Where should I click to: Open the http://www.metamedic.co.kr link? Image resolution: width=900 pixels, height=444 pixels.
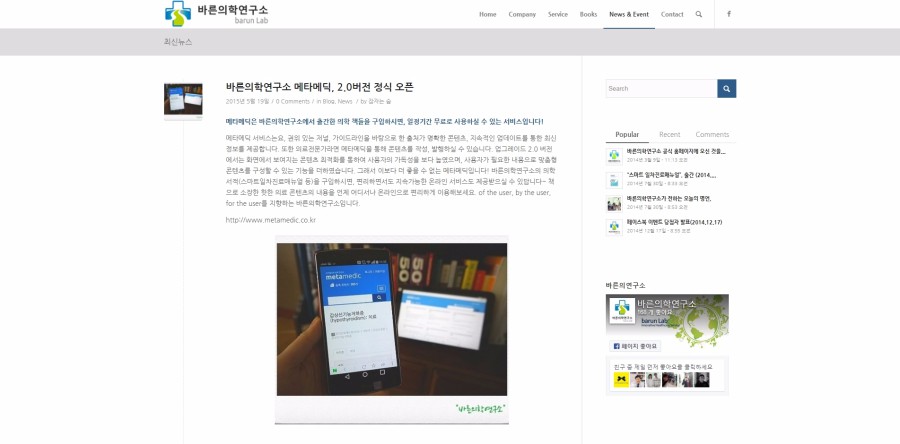point(271,220)
